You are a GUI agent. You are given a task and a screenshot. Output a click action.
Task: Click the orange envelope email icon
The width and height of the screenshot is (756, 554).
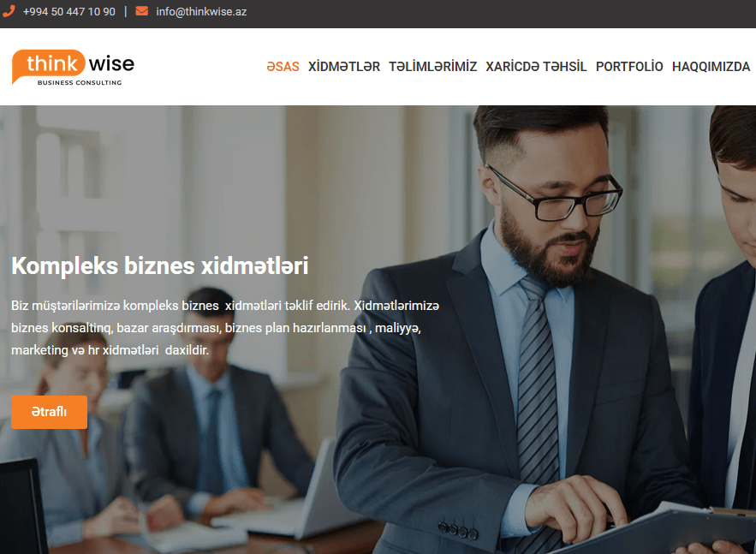(x=142, y=11)
